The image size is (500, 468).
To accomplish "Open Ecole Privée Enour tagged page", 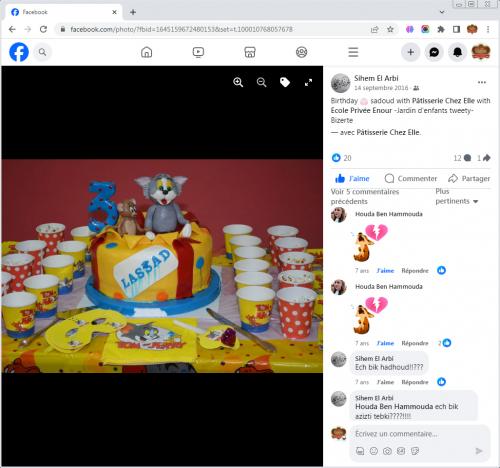I will pyautogui.click(x=361, y=110).
